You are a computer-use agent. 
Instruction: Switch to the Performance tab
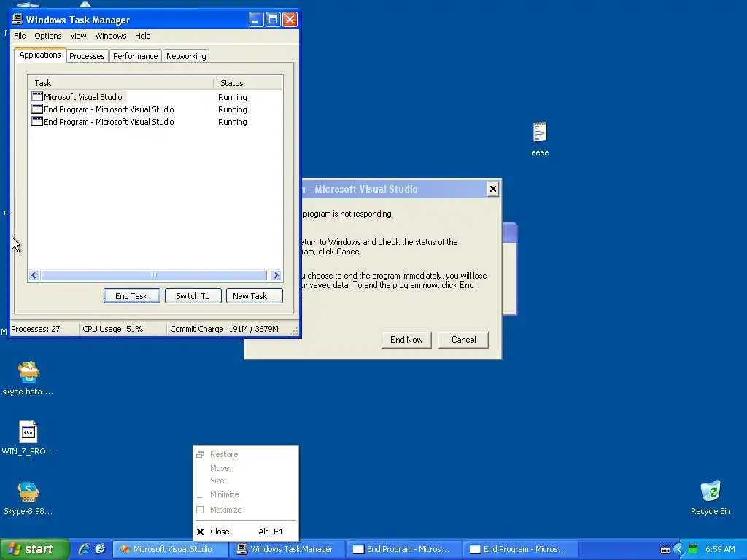tap(135, 56)
